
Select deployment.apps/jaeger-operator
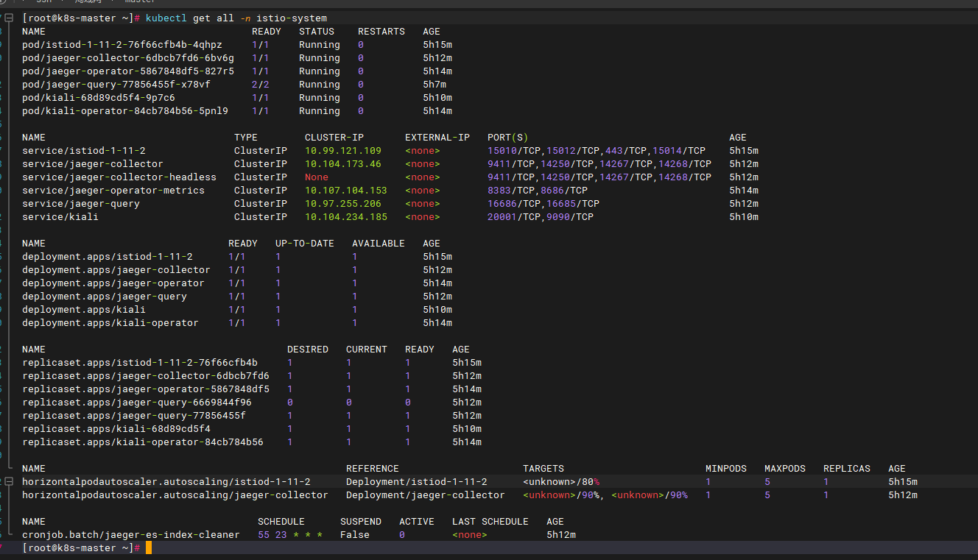click(x=113, y=283)
